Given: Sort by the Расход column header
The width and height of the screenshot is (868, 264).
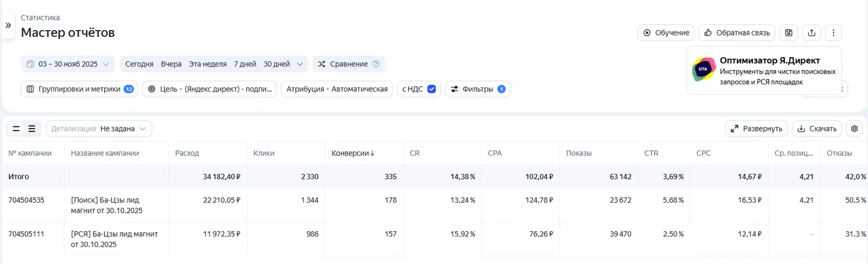Looking at the screenshot, I should [187, 153].
